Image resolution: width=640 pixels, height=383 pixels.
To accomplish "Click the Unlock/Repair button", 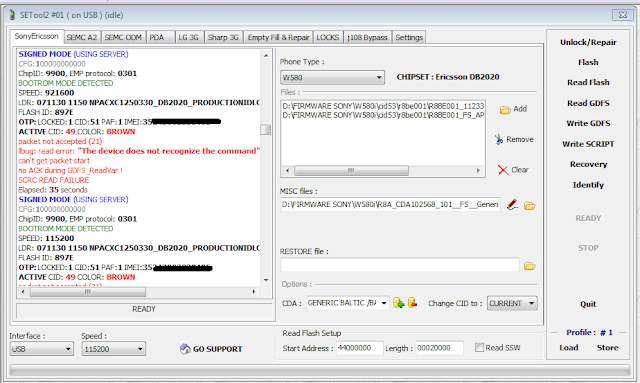I will [x=588, y=42].
